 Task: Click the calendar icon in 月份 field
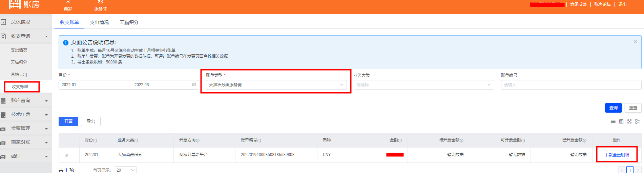[194, 85]
